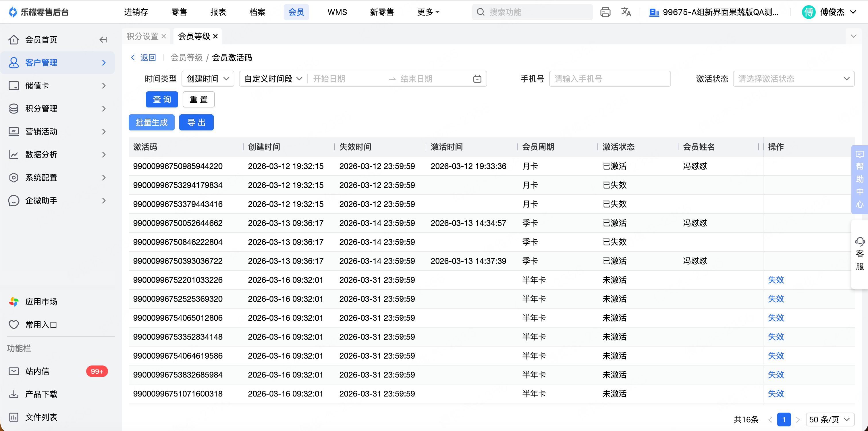Switch to the 报表 top menu

click(x=218, y=12)
